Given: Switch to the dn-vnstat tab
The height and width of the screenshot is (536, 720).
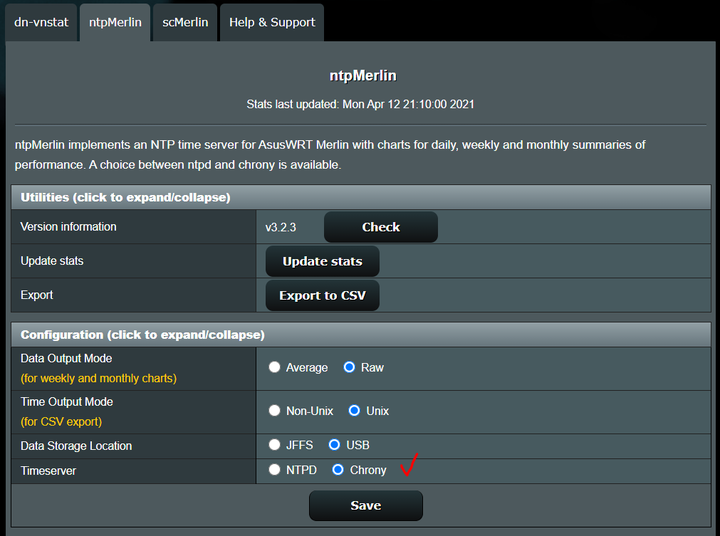Looking at the screenshot, I should point(41,23).
